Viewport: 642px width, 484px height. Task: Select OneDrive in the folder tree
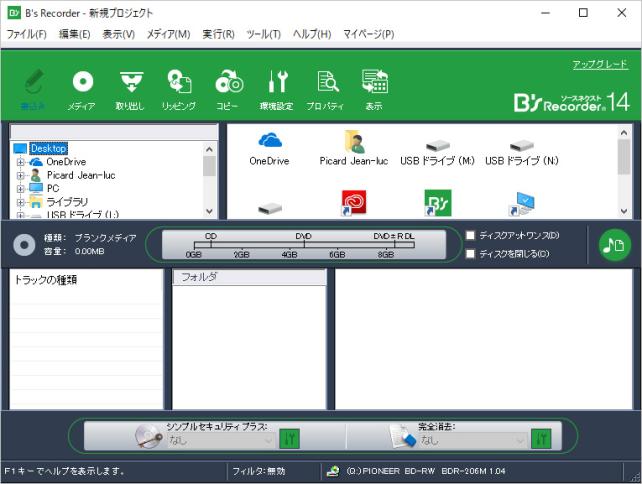pyautogui.click(x=66, y=162)
